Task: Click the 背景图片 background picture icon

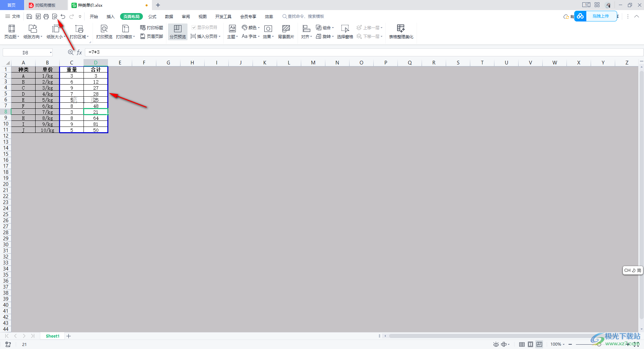Action: (286, 32)
